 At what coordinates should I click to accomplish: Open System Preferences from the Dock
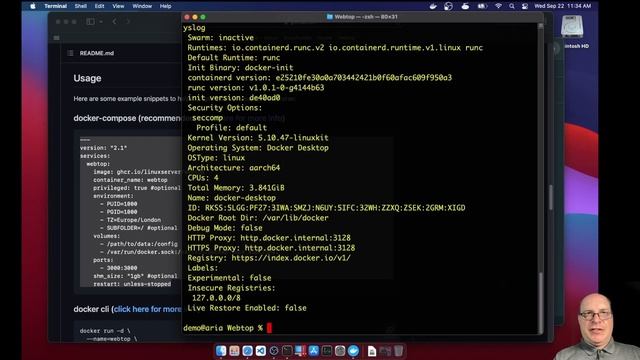coord(340,351)
